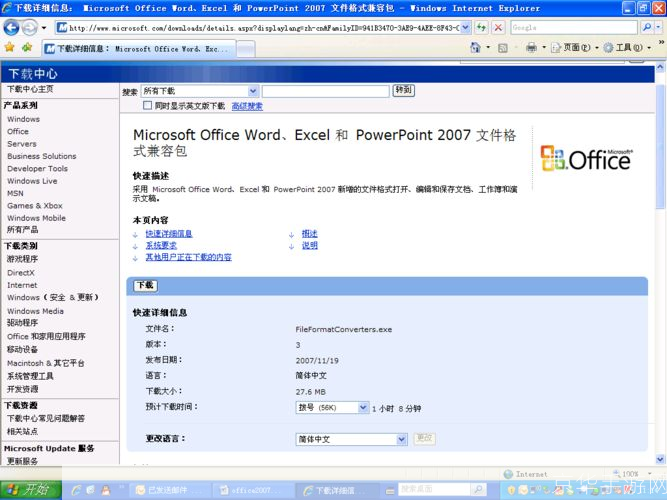Click the Print icon in toolbar

531,48
